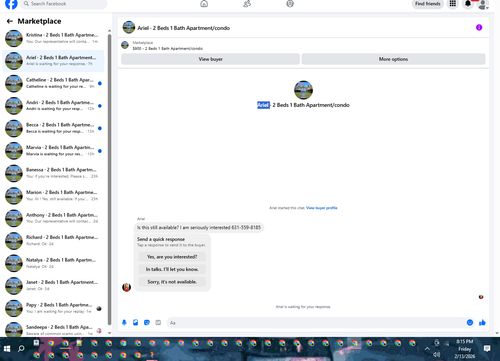Open Andri's unread conversation

[53, 106]
